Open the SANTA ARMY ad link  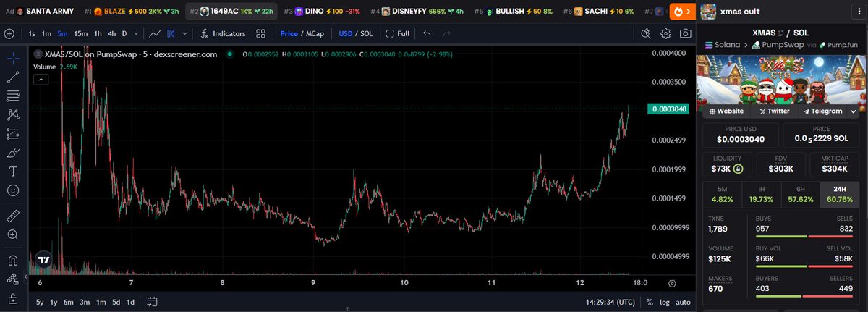45,12
